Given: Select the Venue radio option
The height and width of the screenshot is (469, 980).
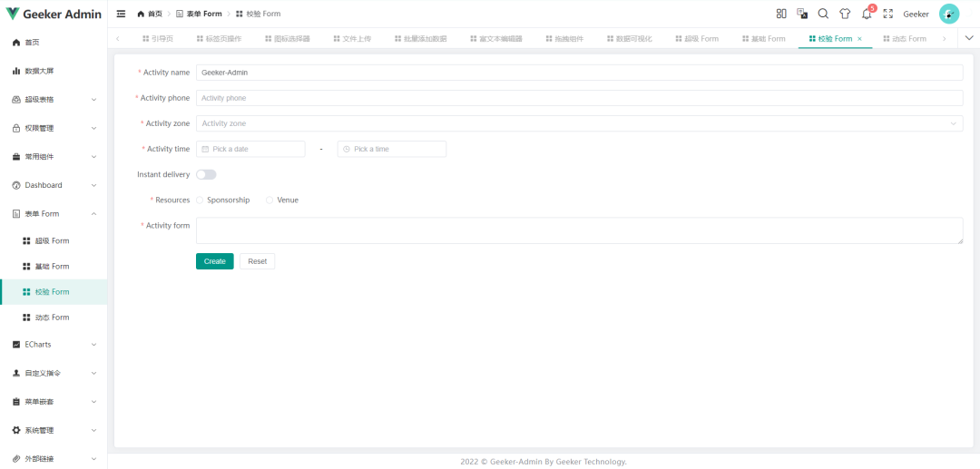Looking at the screenshot, I should click(x=269, y=200).
